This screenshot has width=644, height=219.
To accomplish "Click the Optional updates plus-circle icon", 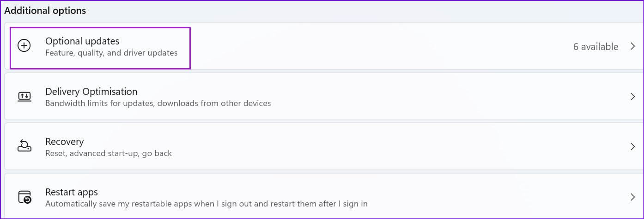I will click(x=24, y=45).
